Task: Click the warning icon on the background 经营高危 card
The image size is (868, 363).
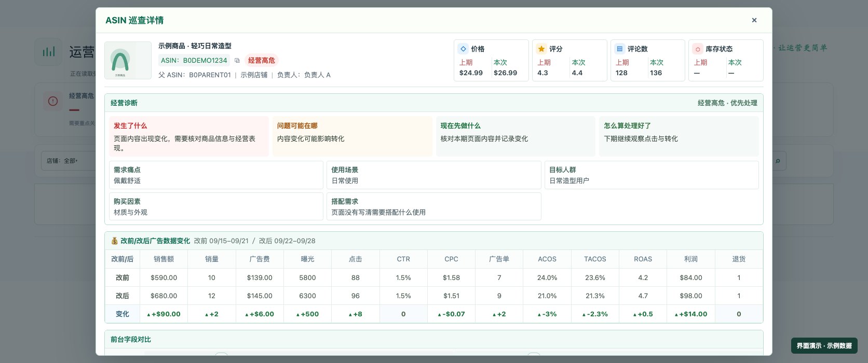Action: point(53,101)
